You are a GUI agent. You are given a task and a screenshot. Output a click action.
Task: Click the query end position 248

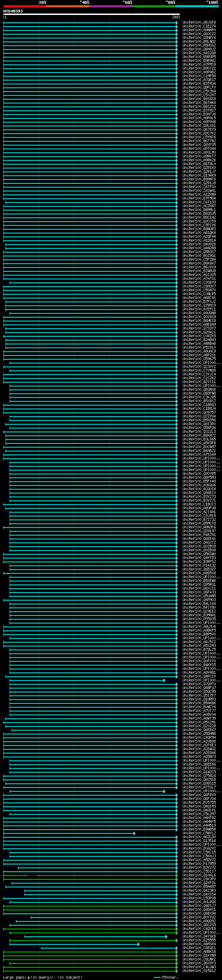tap(175, 17)
